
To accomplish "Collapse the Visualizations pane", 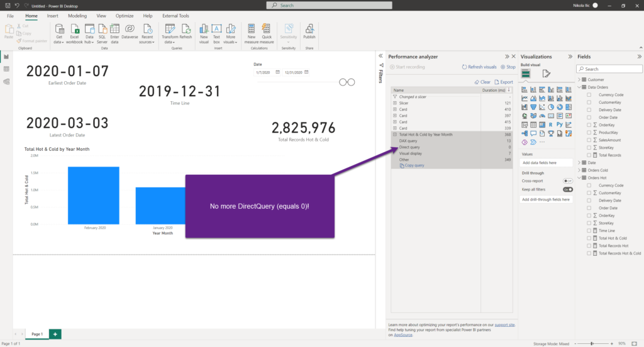I will tap(570, 57).
